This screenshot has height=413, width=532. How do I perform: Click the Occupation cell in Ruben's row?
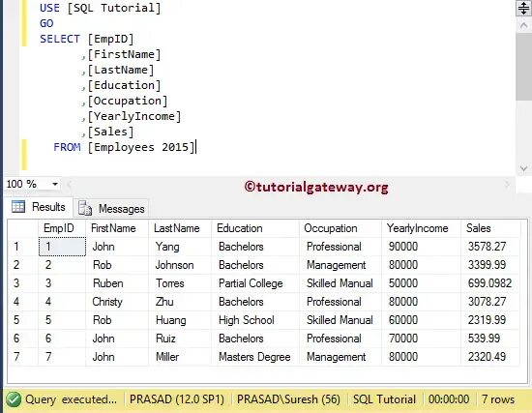340,283
